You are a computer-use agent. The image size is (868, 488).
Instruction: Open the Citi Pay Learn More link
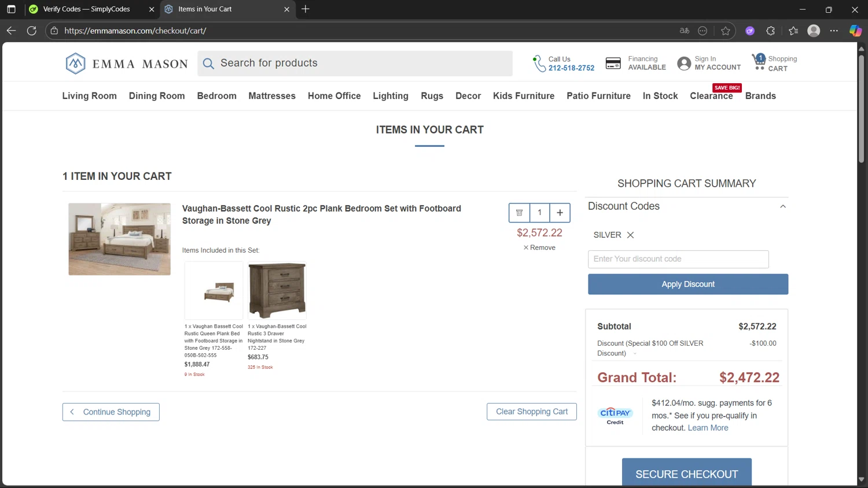coord(708,428)
